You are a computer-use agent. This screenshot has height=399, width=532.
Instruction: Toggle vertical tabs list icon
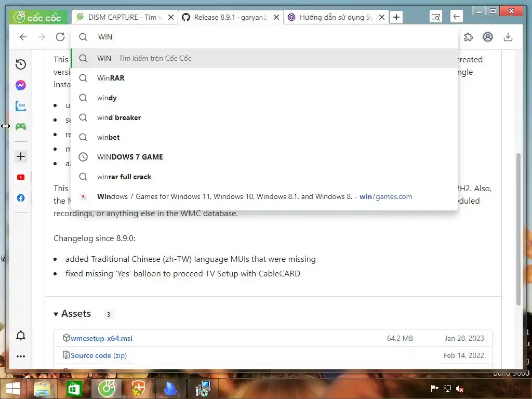click(x=457, y=17)
